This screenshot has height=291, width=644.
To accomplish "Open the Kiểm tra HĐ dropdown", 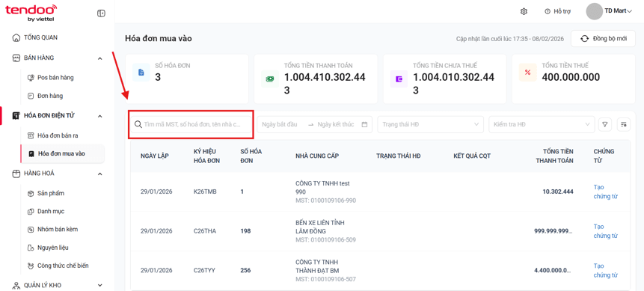I will [x=542, y=124].
